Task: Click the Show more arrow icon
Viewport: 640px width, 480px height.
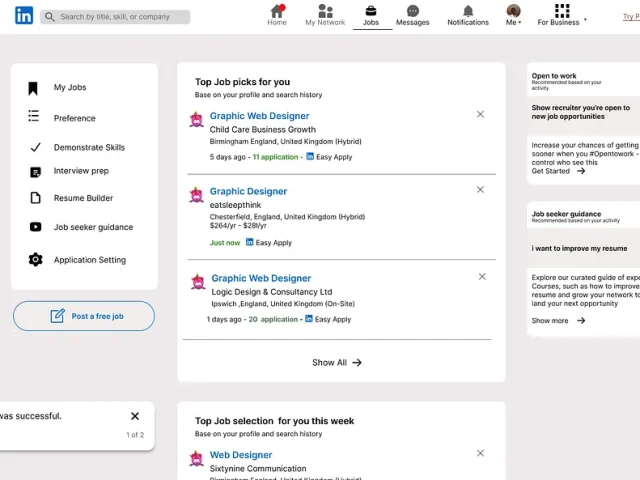Action: 581,321
